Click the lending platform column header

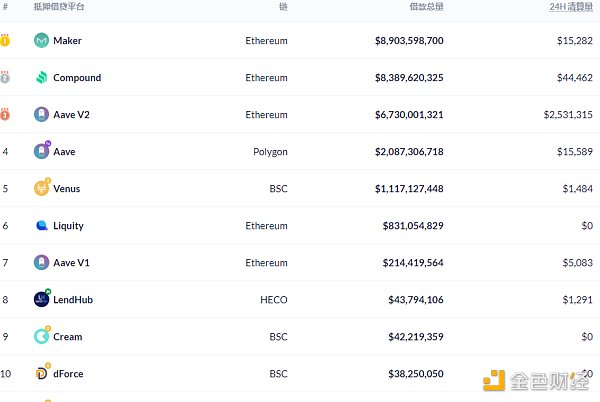59,7
